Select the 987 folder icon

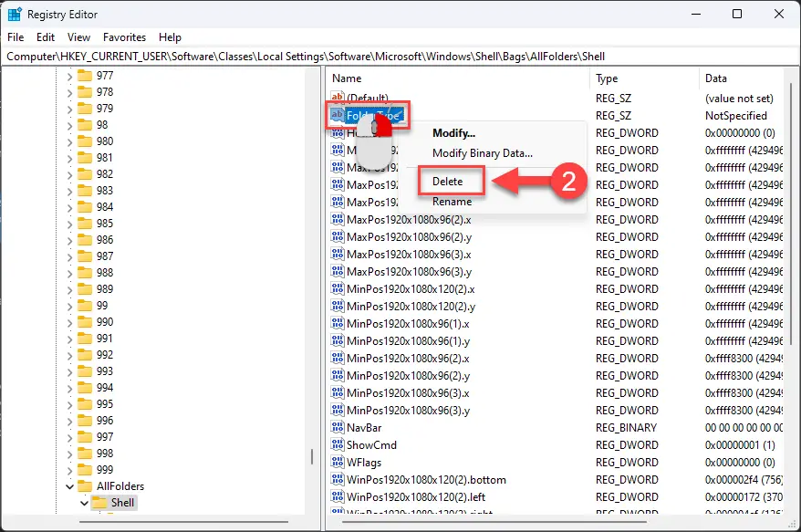pyautogui.click(x=85, y=256)
